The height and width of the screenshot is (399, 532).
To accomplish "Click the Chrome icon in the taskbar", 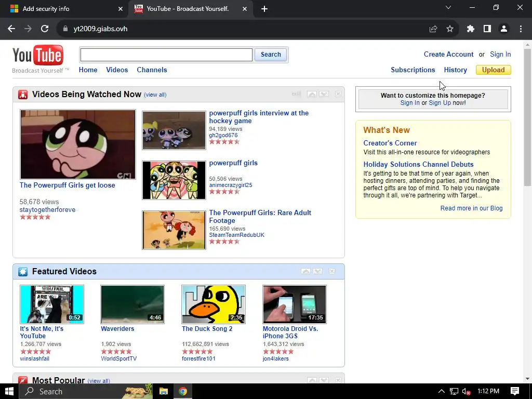I will (x=183, y=391).
